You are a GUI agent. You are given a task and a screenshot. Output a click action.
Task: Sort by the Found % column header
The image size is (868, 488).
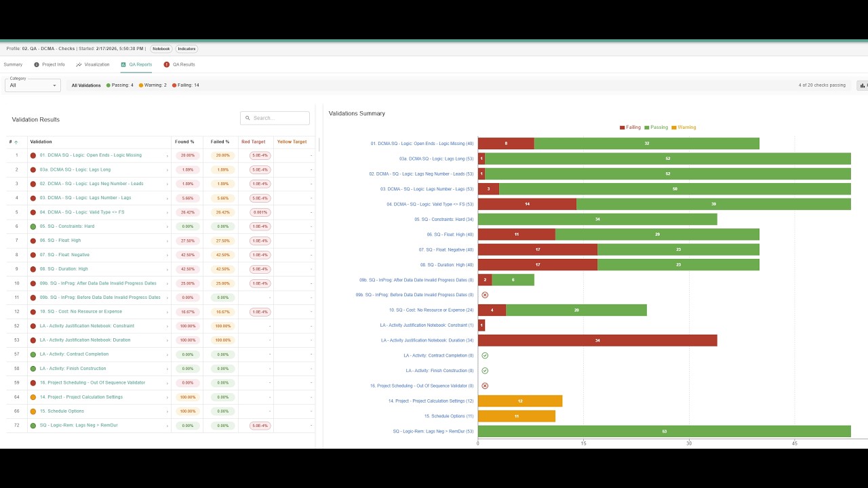point(184,142)
